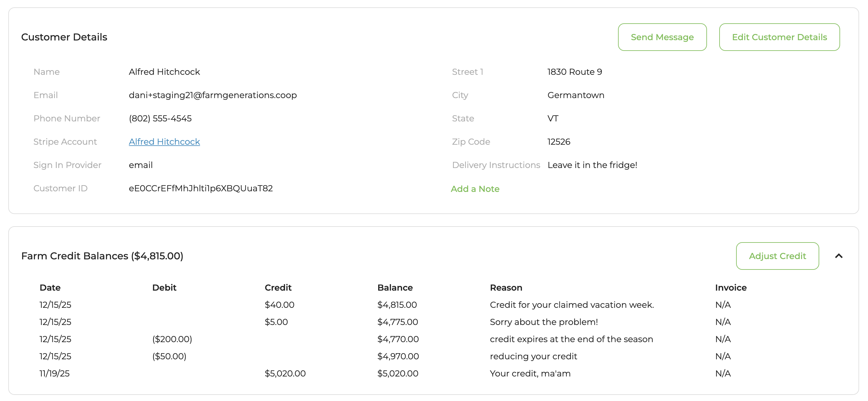Open Alfred Hitchcock Stripe account link

pyautogui.click(x=164, y=142)
